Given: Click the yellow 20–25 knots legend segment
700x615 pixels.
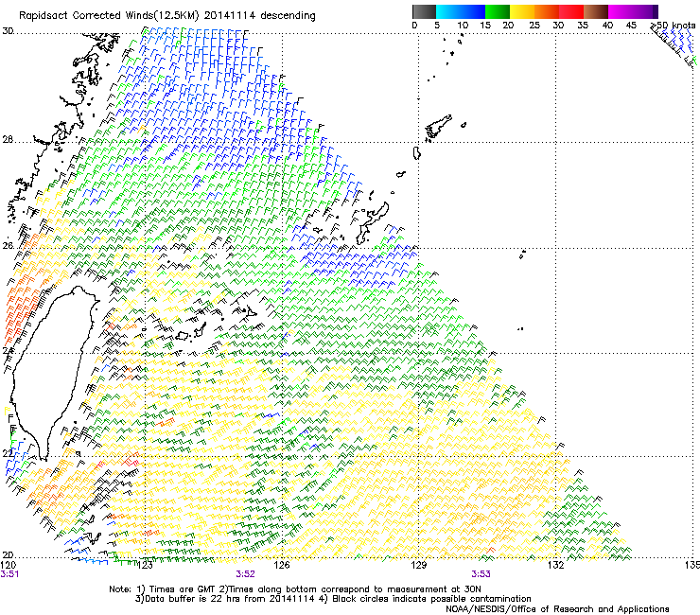Looking at the screenshot, I should pyautogui.click(x=522, y=11).
